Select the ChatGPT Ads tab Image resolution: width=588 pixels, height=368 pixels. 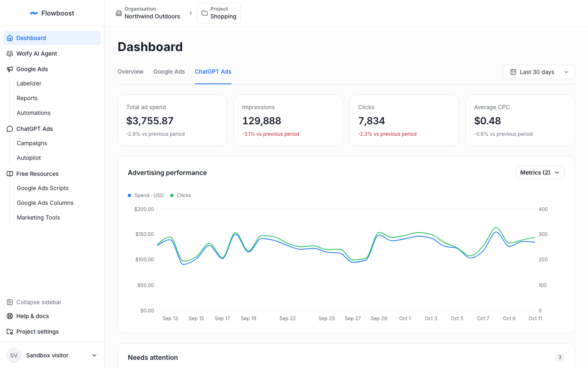(213, 72)
